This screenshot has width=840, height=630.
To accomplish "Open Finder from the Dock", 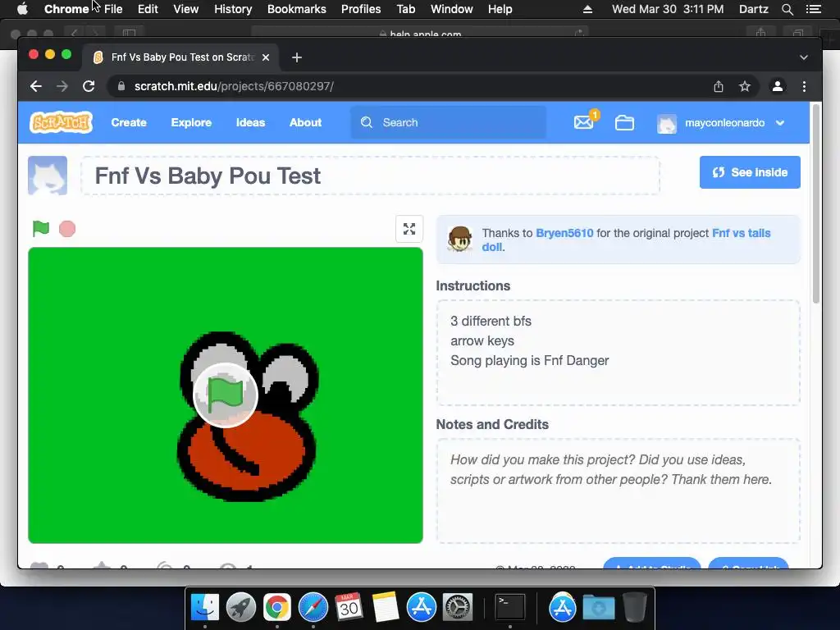I will 205,607.
